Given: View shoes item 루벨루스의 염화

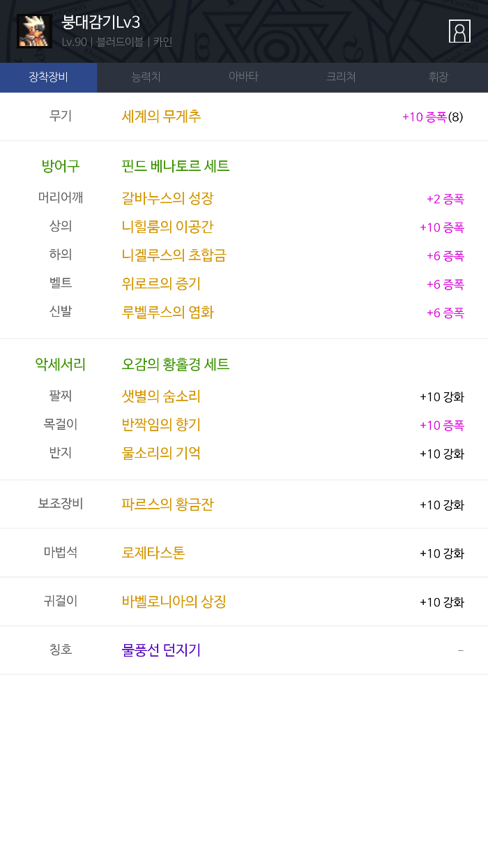Looking at the screenshot, I should click(167, 313).
